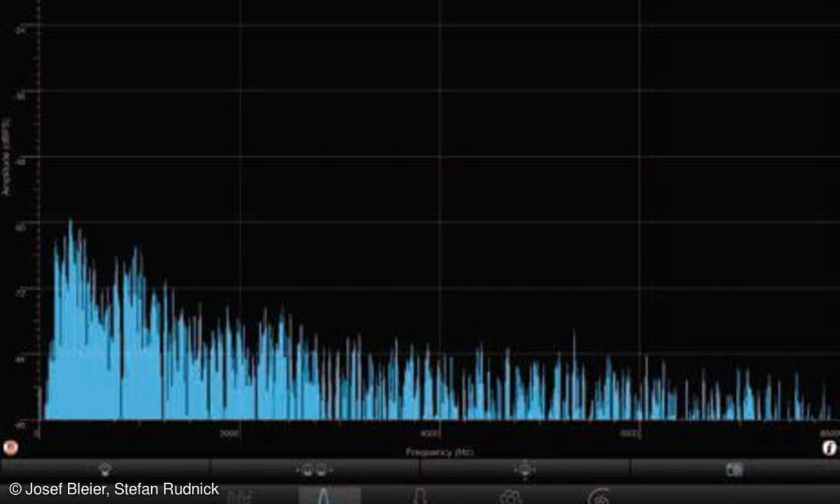Open the spiral icon tab

[x=600, y=496]
